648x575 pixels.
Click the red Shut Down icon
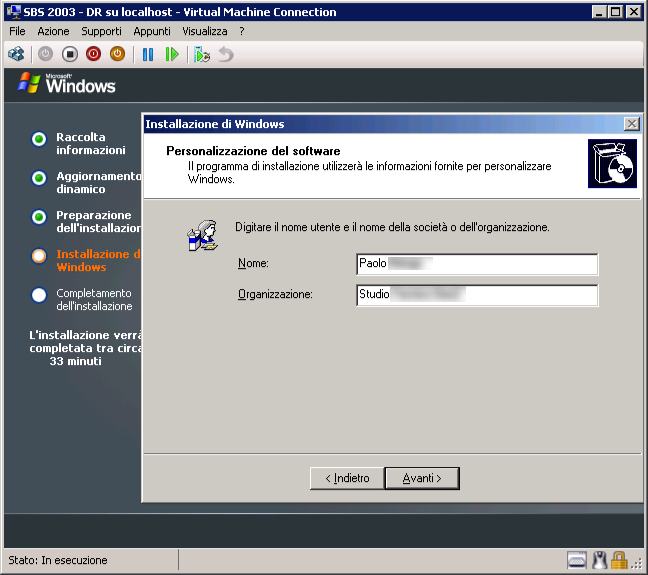click(93, 54)
